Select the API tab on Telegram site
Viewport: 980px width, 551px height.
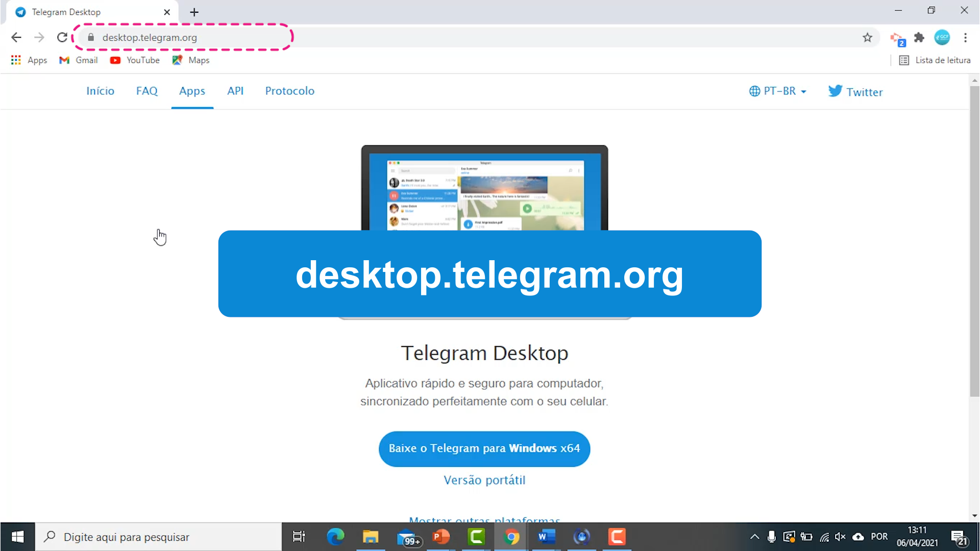pyautogui.click(x=235, y=91)
